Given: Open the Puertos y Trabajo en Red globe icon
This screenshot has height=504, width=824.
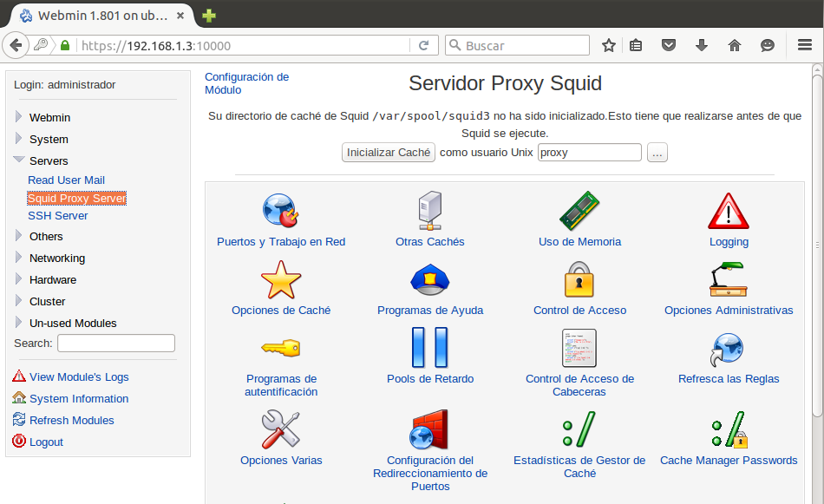Looking at the screenshot, I should click(x=281, y=210).
